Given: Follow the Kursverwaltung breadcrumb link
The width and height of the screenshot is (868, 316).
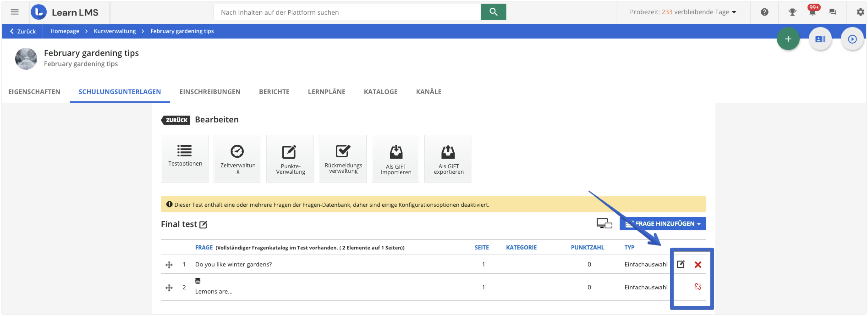Looking at the screenshot, I should (x=115, y=31).
